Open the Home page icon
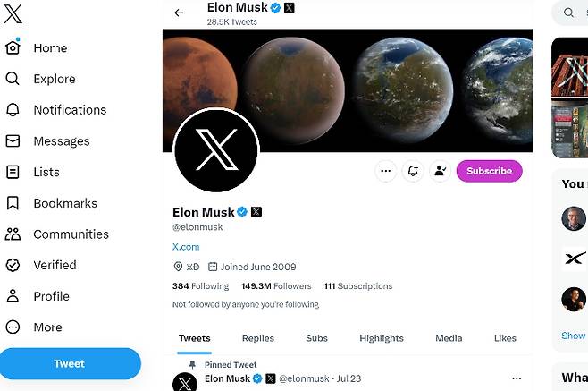The image size is (588, 391). (13, 48)
